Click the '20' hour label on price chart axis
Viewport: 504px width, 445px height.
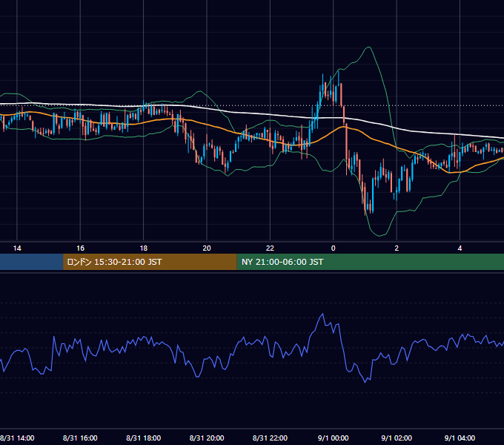coord(207,248)
